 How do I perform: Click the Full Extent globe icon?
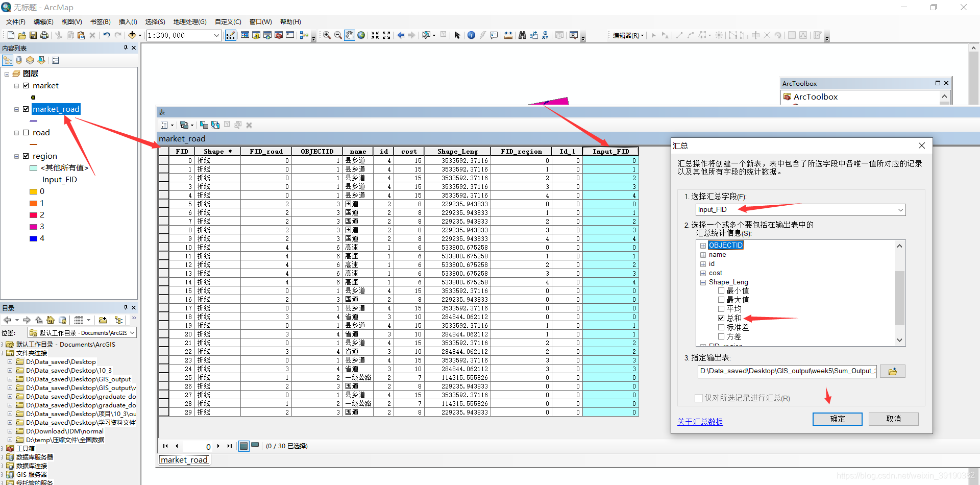361,35
